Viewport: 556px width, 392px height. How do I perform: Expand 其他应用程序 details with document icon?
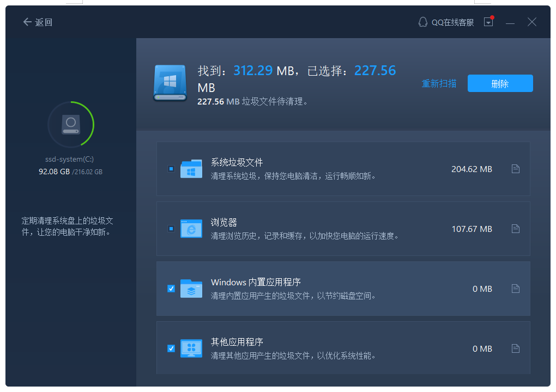(515, 348)
